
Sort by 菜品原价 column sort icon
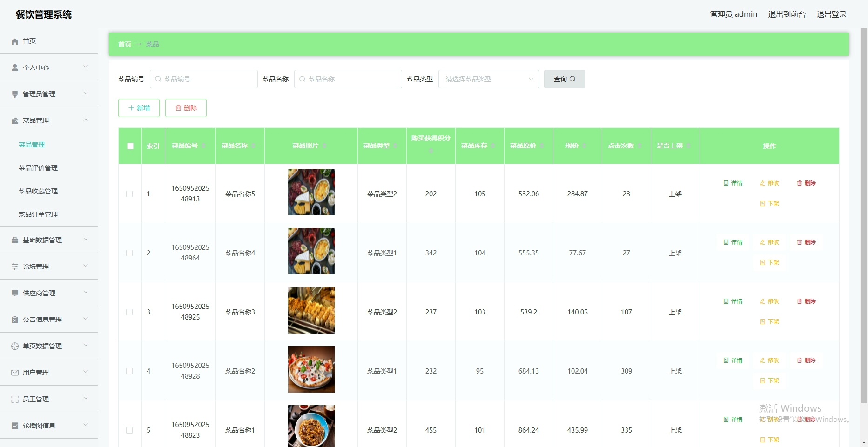pyautogui.click(x=542, y=146)
